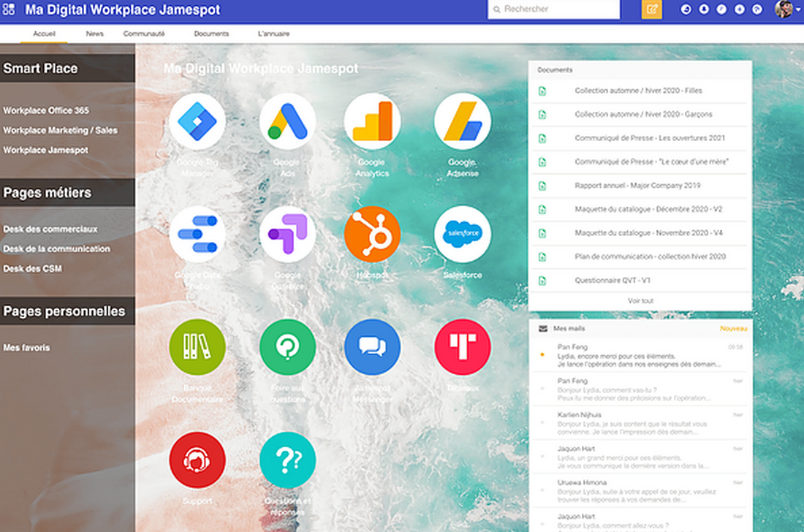804x532 pixels.
Task: Switch to the Accueil tab
Action: tap(44, 34)
